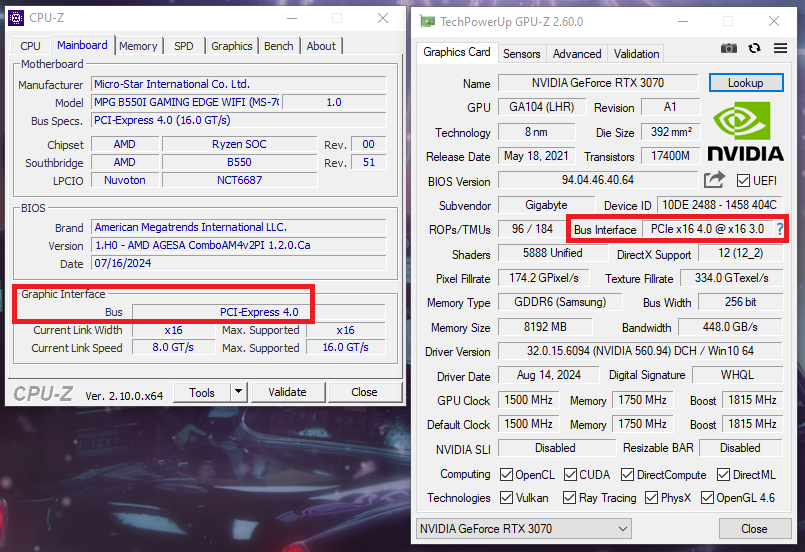
Task: Click the GPU Name field NVIDIA GeForce RTX 3070
Action: coord(598,83)
